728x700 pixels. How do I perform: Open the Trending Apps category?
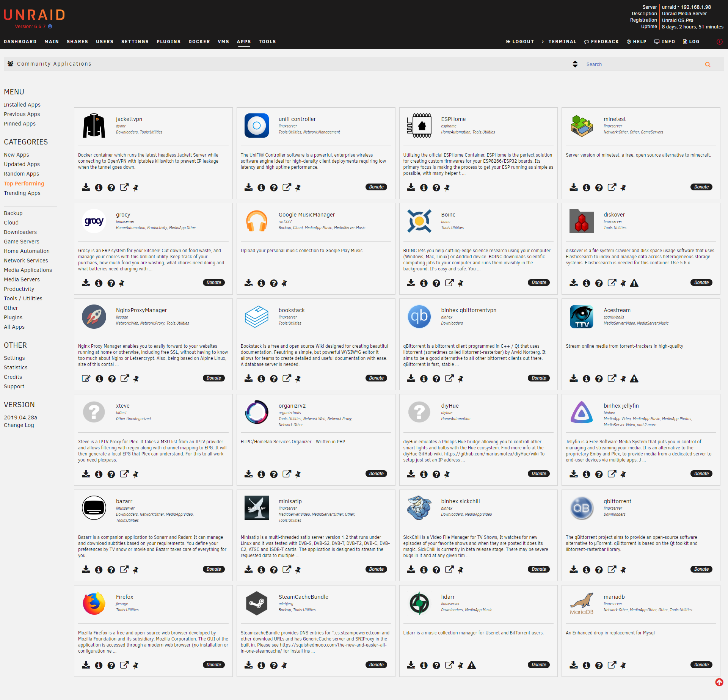click(x=22, y=193)
